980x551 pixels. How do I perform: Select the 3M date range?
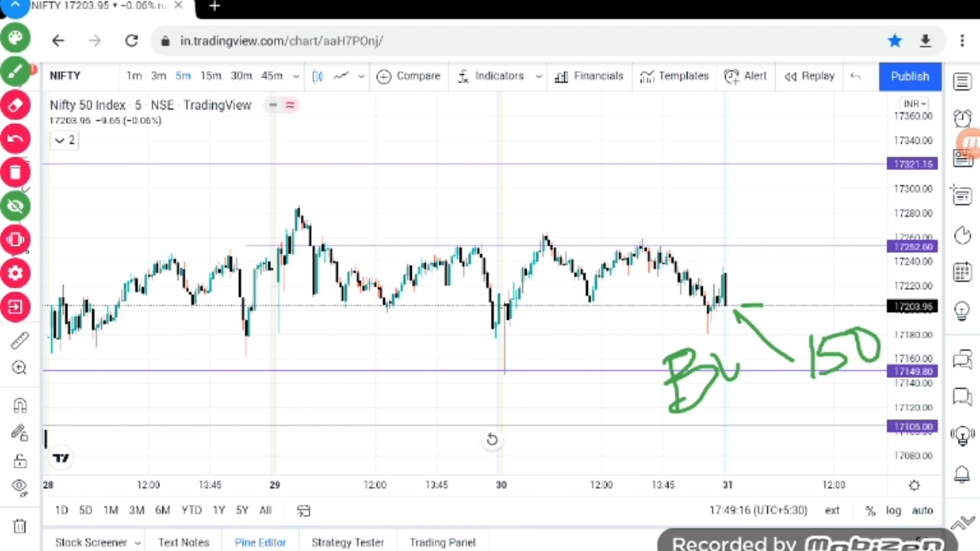(x=136, y=510)
